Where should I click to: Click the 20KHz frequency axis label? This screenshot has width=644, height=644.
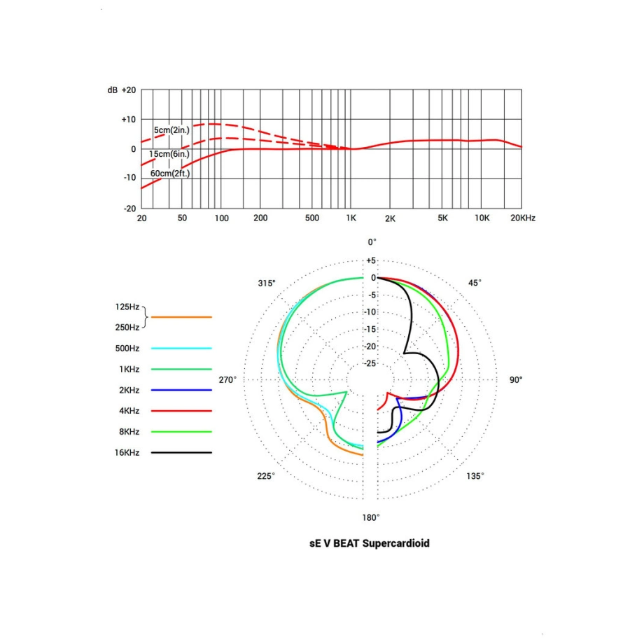coord(523,218)
